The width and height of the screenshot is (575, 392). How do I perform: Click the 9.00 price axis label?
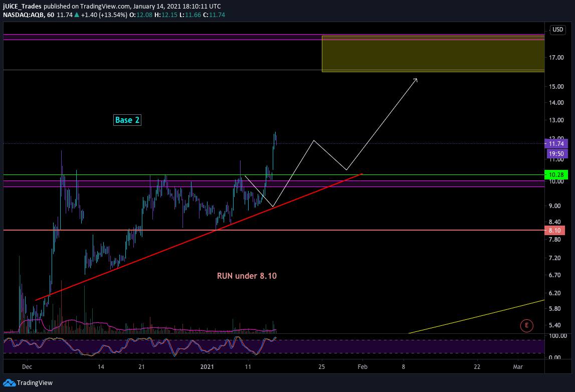555,206
